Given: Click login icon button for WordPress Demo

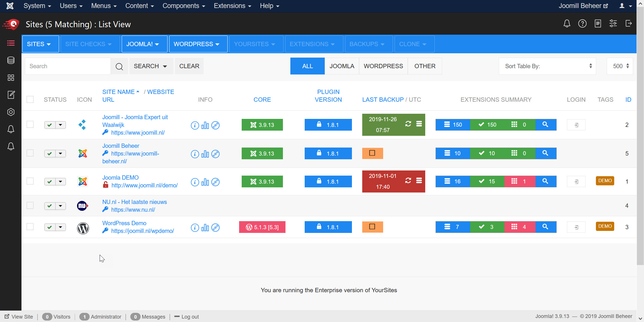Looking at the screenshot, I should (x=576, y=227).
